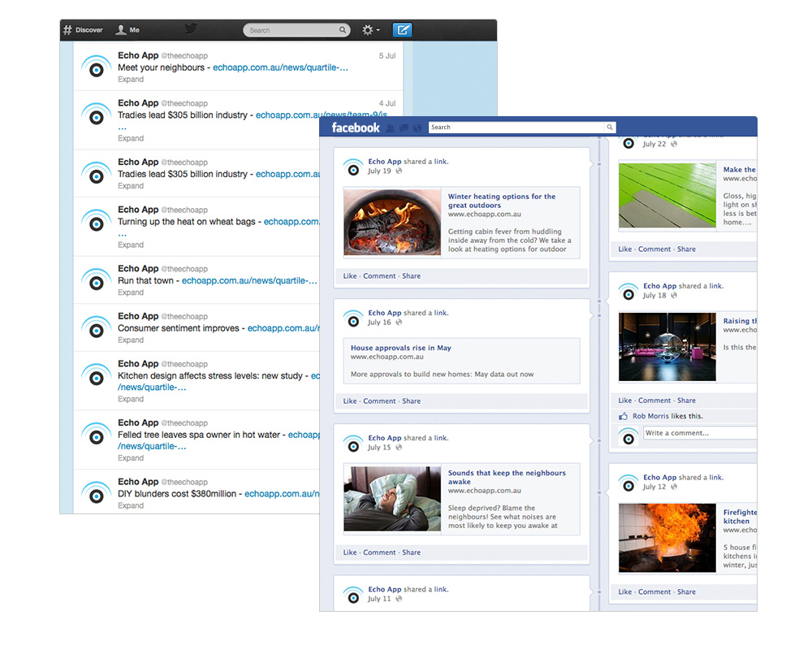
Task: Expand the Tradies tweet dated 4 Jul
Action: pos(131,138)
